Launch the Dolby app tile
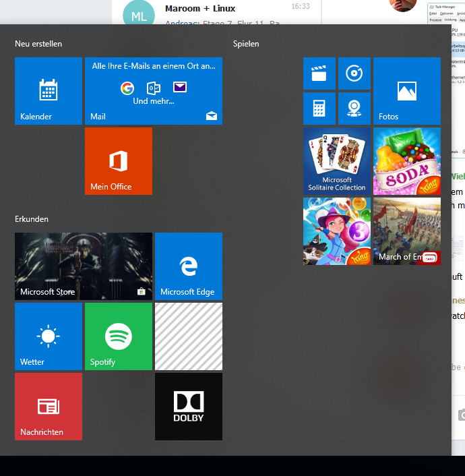The height and width of the screenshot is (476, 465). point(188,407)
